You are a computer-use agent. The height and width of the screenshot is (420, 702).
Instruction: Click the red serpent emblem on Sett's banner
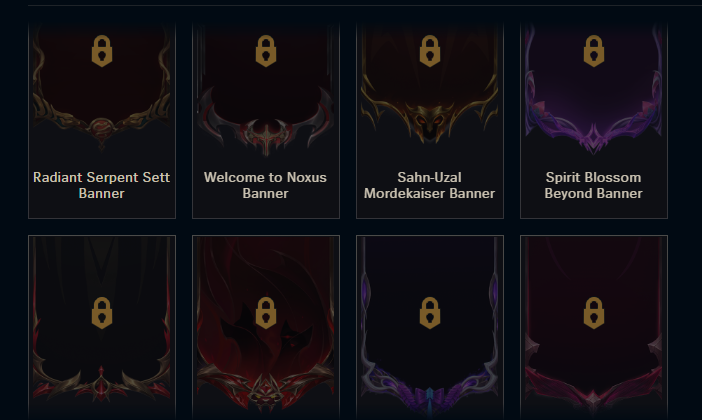click(102, 128)
